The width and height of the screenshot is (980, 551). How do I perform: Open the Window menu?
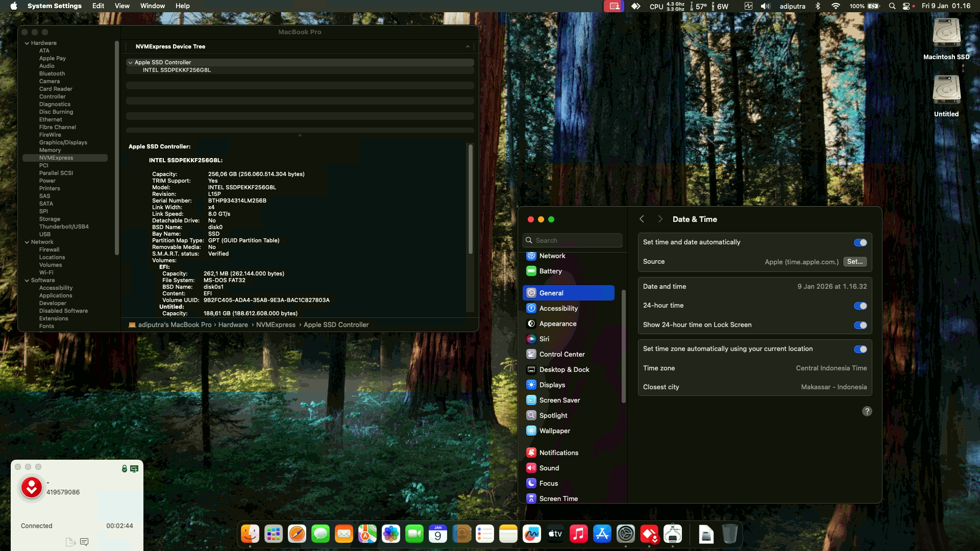[152, 6]
